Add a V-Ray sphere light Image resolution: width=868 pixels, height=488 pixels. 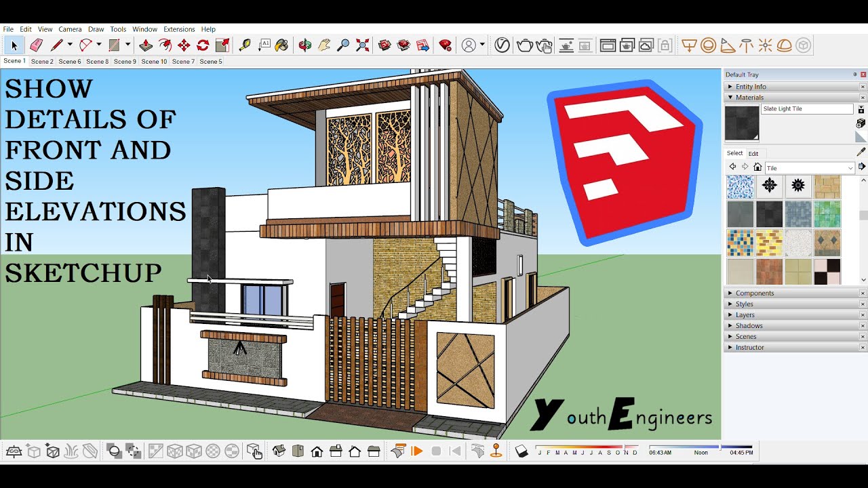(x=709, y=45)
